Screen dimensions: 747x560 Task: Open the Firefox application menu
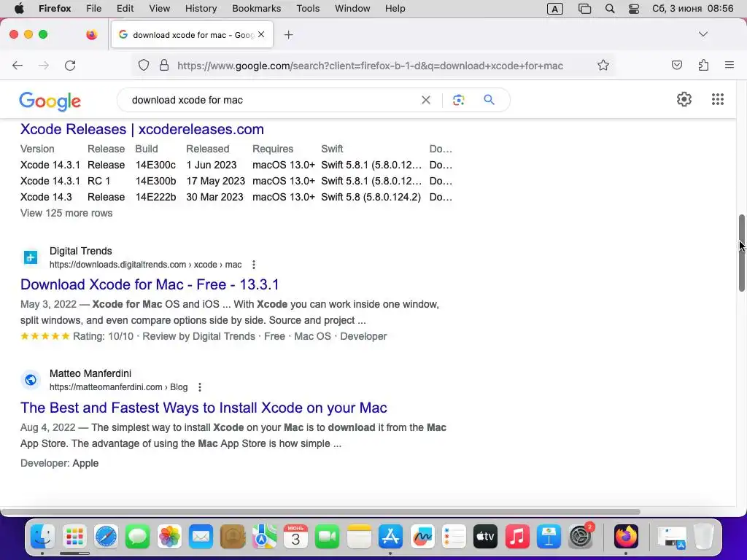click(x=55, y=9)
